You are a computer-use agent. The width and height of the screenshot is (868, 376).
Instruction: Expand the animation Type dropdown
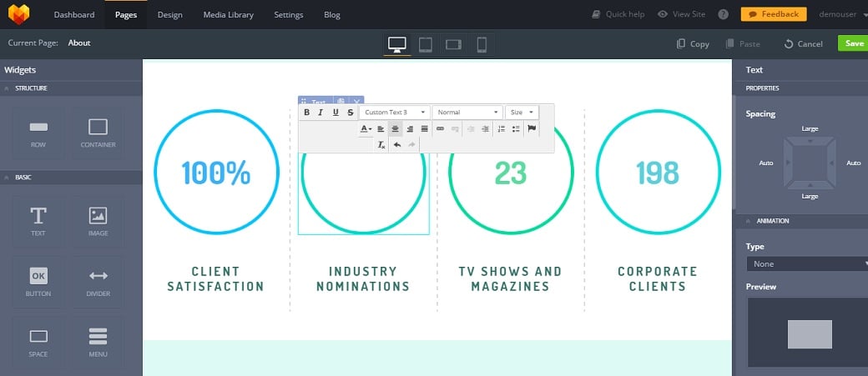tap(807, 263)
